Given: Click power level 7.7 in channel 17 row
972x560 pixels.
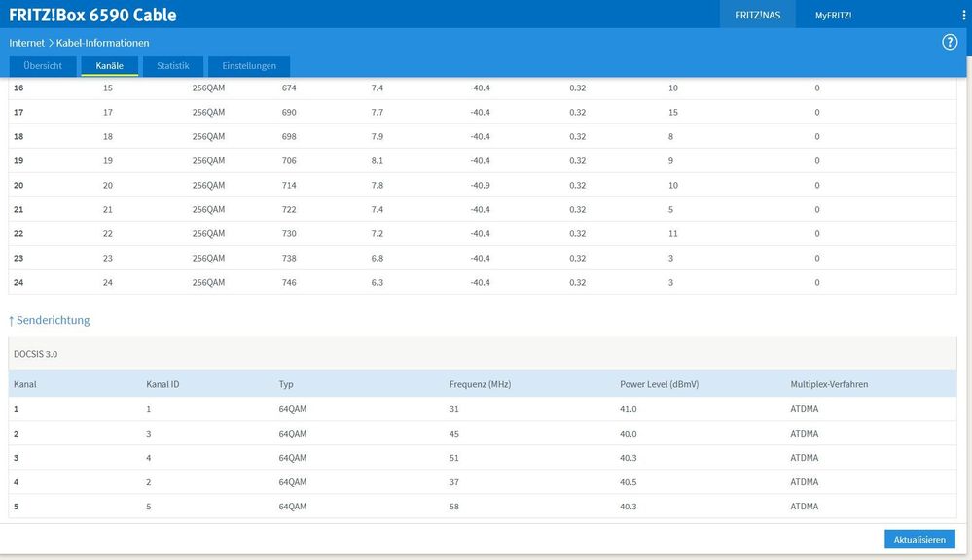Looking at the screenshot, I should [377, 112].
